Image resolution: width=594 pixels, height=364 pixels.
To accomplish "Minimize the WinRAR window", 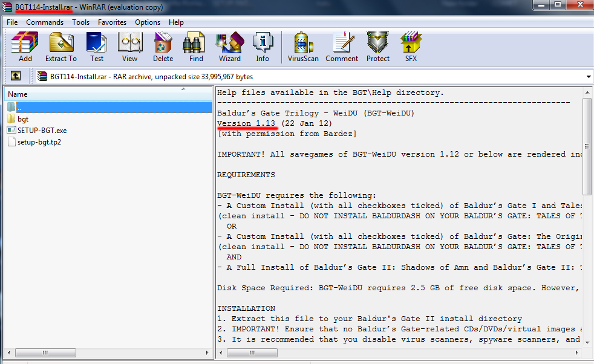I will 541,5.
